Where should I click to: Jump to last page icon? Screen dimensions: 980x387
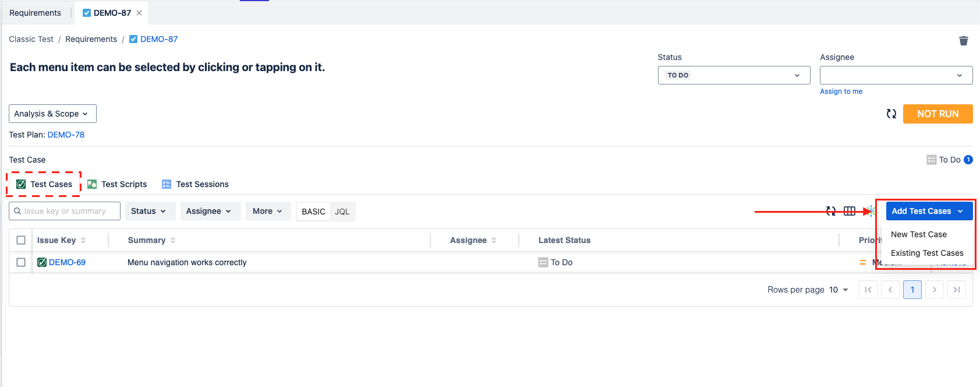tap(956, 290)
